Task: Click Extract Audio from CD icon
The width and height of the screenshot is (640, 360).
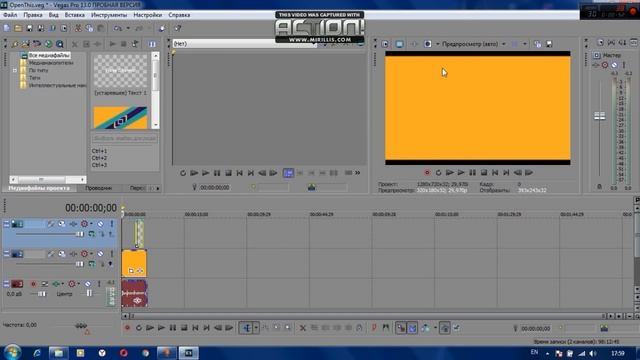Action: (37, 44)
